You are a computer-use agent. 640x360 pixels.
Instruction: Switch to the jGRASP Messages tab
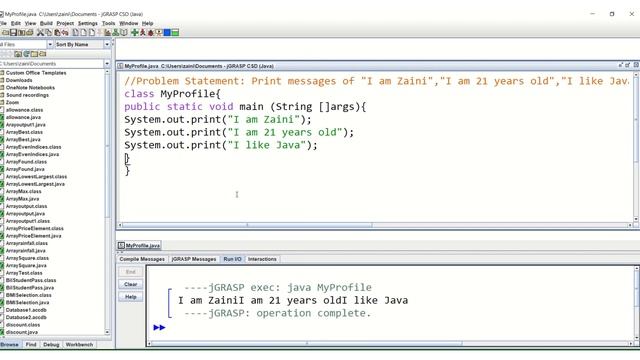(193, 259)
